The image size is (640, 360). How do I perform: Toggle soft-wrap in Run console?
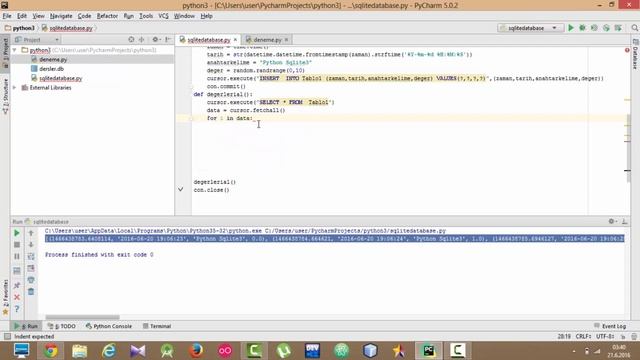(x=31, y=256)
